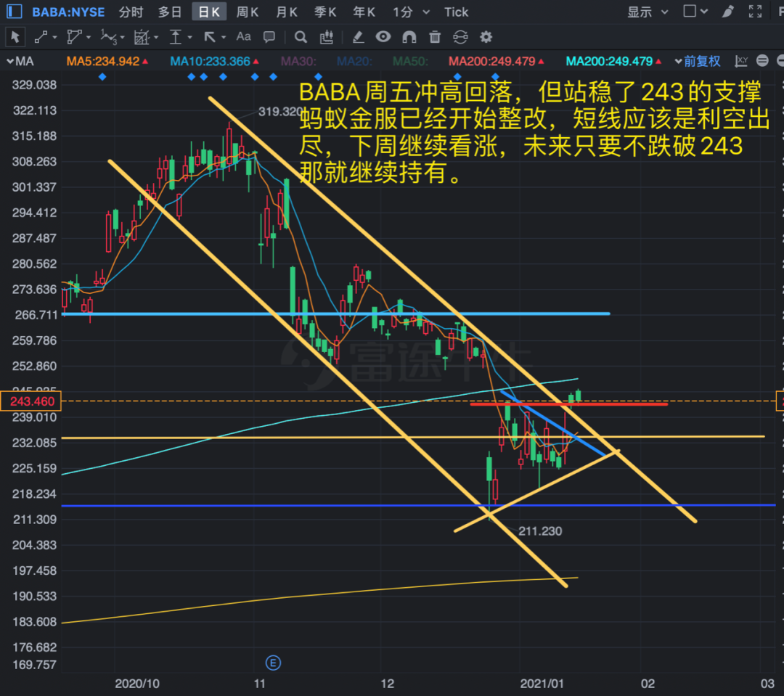Click the earnings E marker on timeline

click(273, 663)
